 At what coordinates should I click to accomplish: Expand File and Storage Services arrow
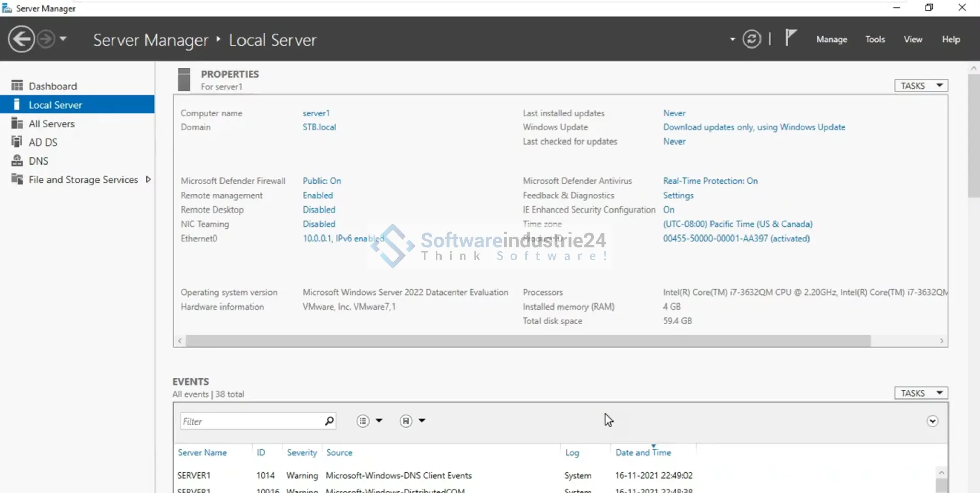coord(148,179)
